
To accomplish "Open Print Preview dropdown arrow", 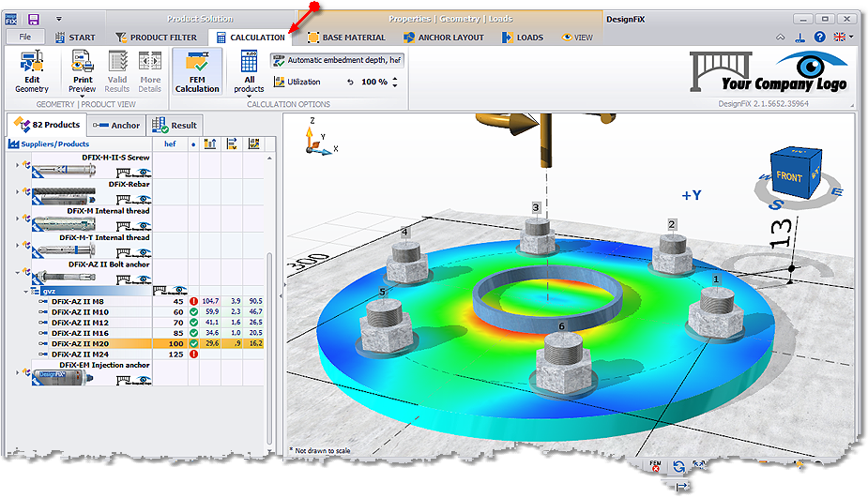I will pos(83,97).
